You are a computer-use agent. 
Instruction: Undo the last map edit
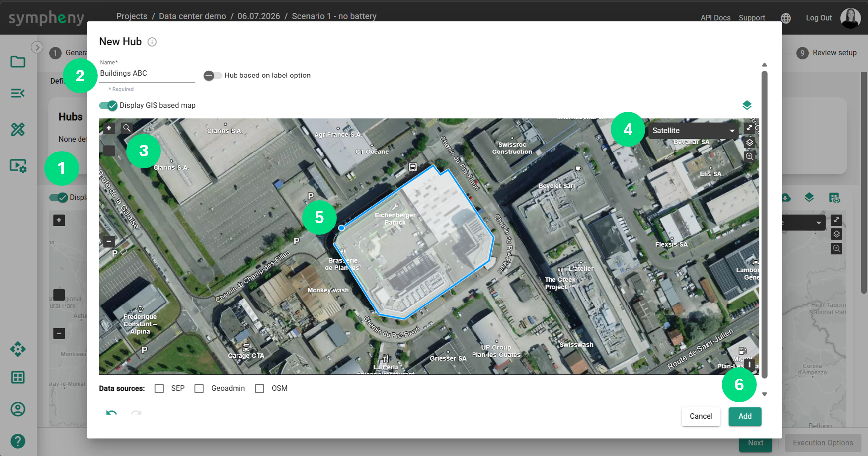point(112,413)
